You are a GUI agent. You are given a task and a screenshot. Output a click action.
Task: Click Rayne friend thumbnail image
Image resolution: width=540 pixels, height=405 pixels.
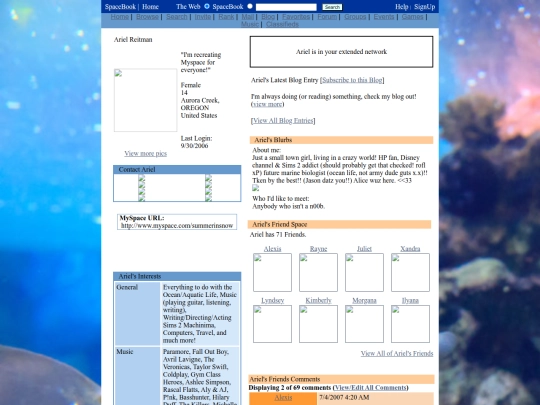[318, 272]
